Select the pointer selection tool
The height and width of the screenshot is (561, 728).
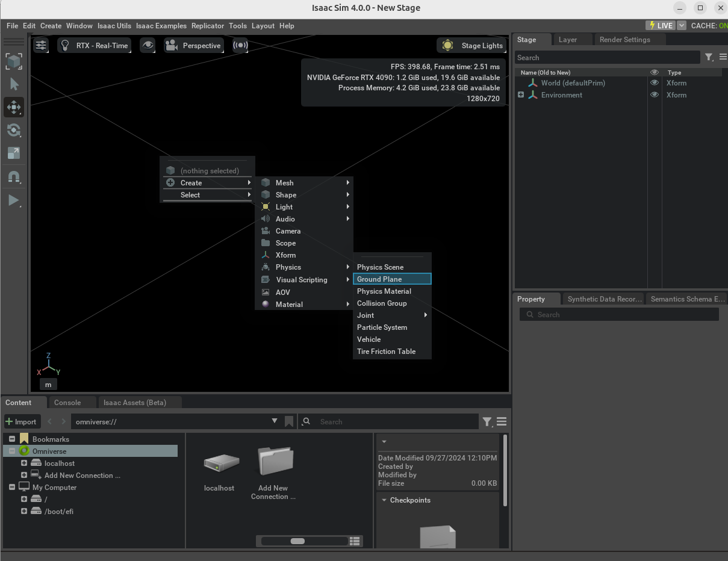(13, 84)
